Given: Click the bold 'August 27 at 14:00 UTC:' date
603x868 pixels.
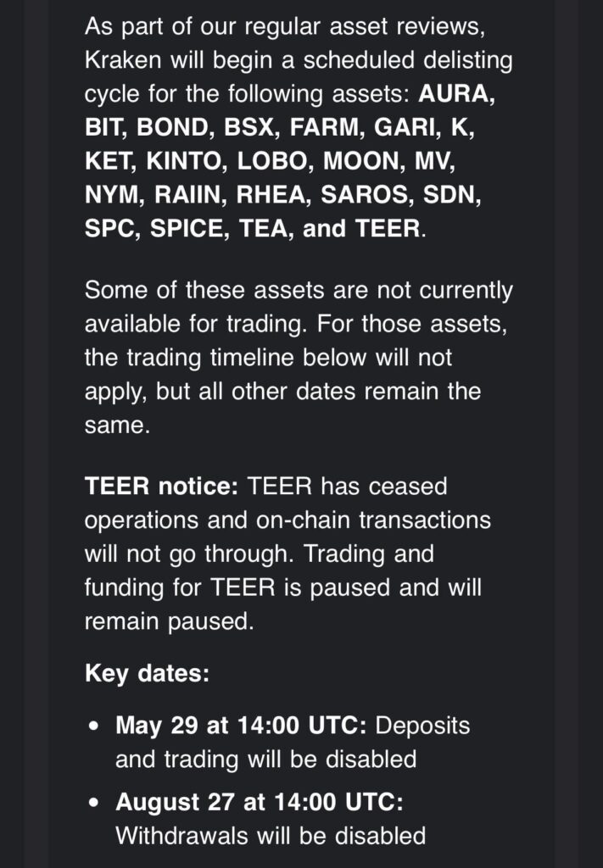Looking at the screenshot, I should click(260, 802).
